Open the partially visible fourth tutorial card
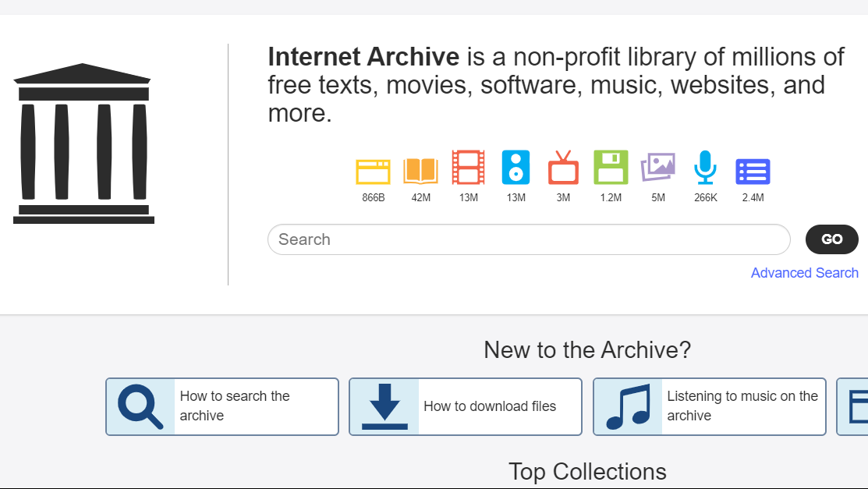The height and width of the screenshot is (489, 868). (x=853, y=406)
